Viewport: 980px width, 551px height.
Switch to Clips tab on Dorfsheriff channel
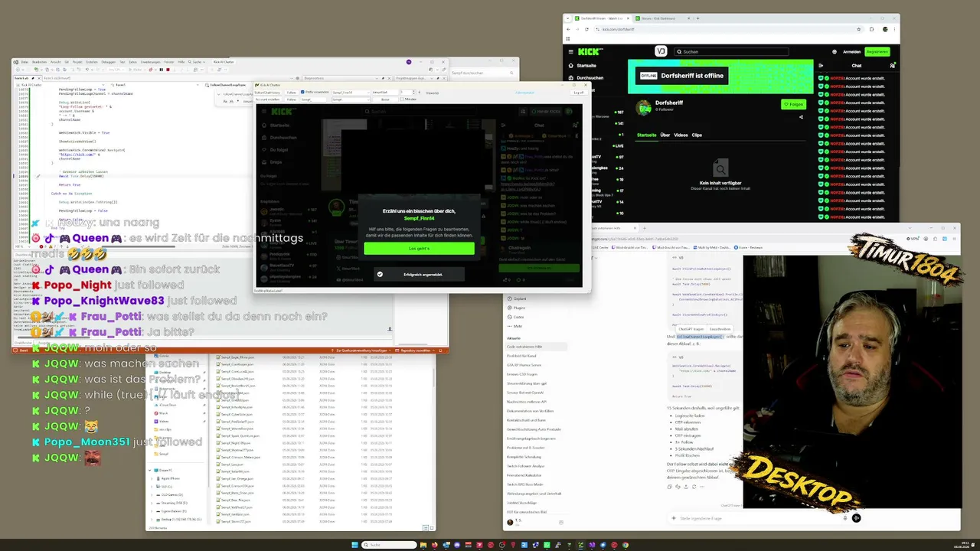[x=697, y=135]
